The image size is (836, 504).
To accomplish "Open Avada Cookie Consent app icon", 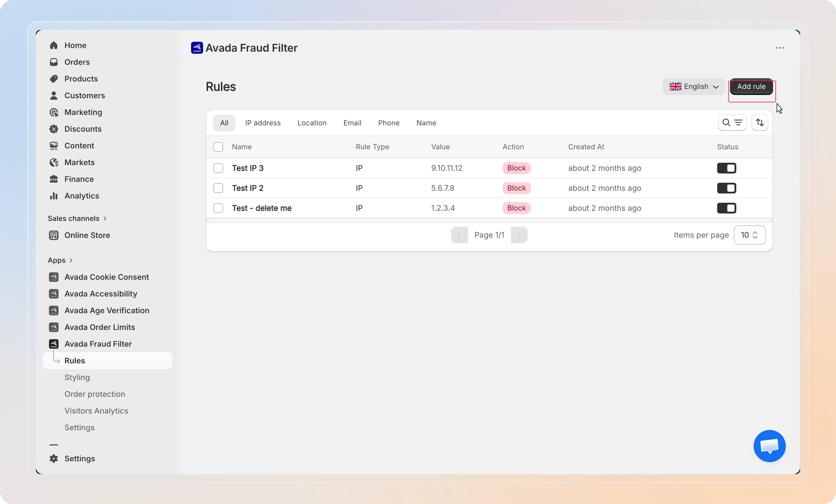I will (x=54, y=277).
